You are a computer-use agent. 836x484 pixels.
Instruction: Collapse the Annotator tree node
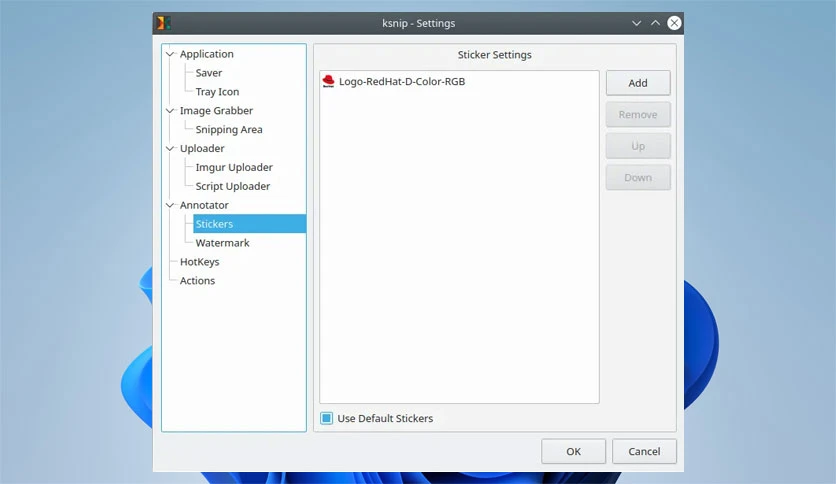point(170,205)
